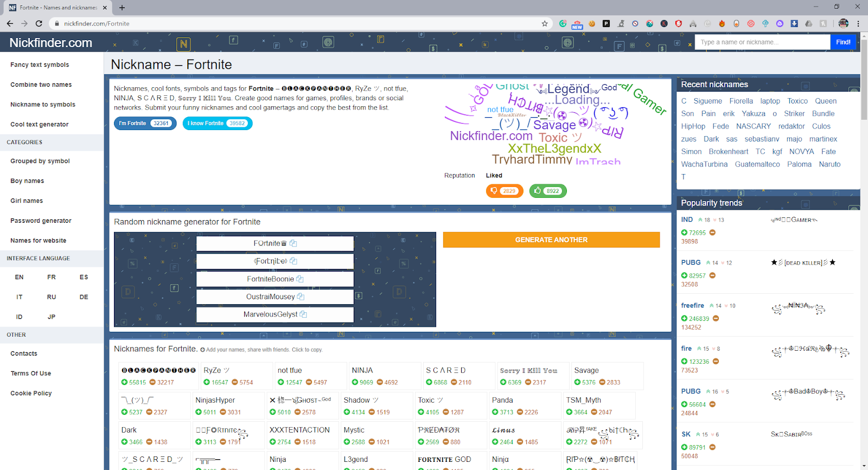Copy the FortniteBoonie generated nickname
Viewport: 868px width, 470px height.
click(299, 279)
